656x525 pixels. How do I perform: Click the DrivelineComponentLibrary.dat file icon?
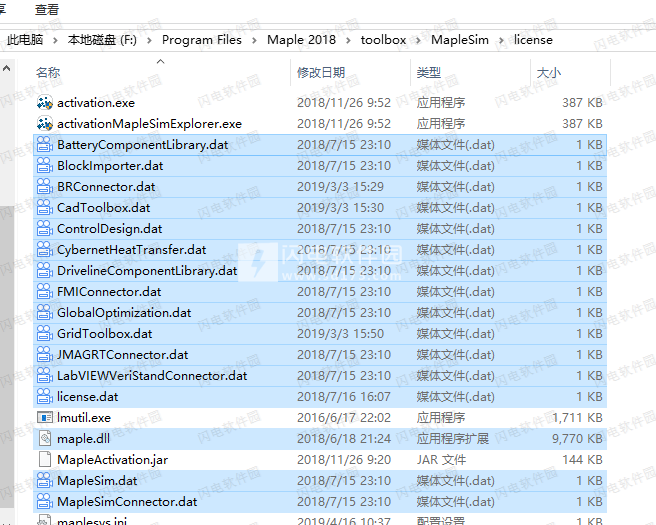click(x=45, y=271)
